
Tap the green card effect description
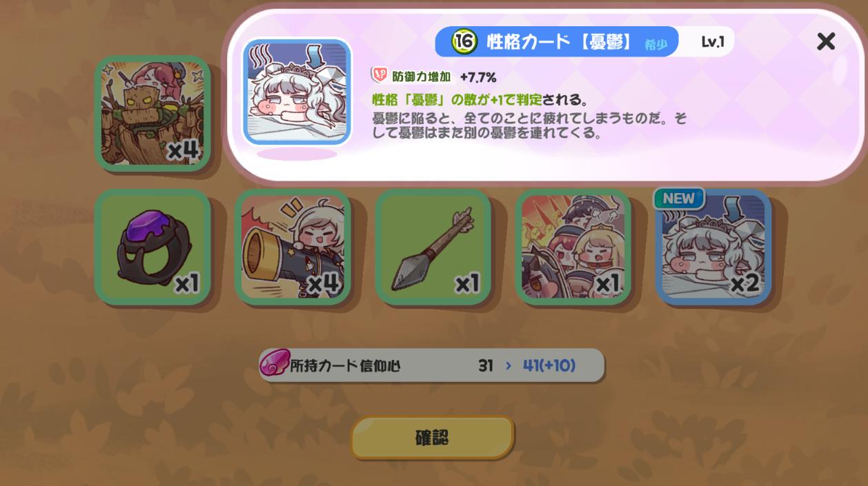(x=480, y=101)
